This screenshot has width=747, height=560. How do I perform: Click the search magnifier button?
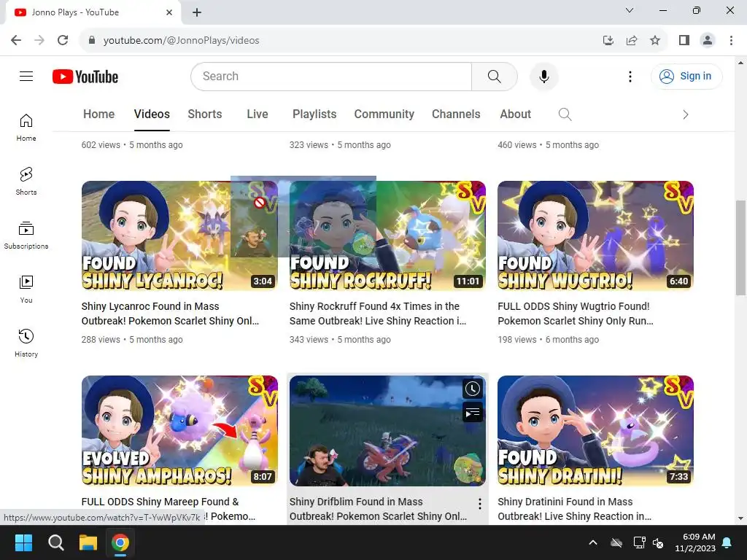click(495, 76)
